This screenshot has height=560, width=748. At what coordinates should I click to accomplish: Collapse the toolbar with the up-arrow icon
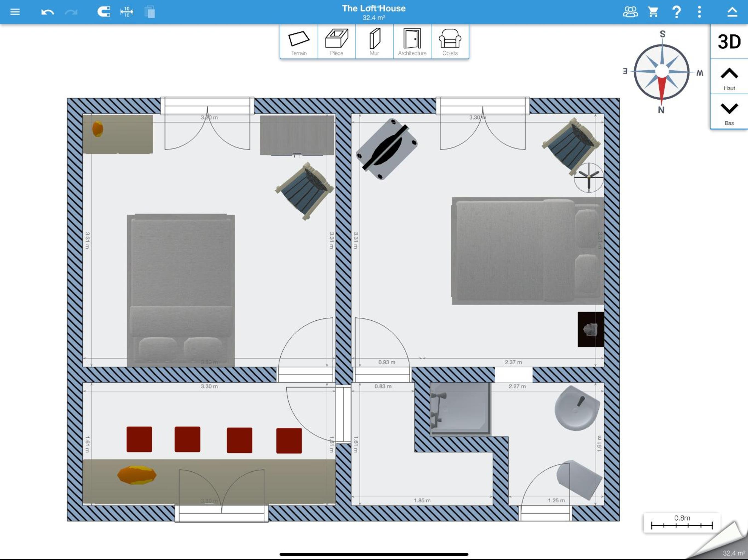point(732,12)
